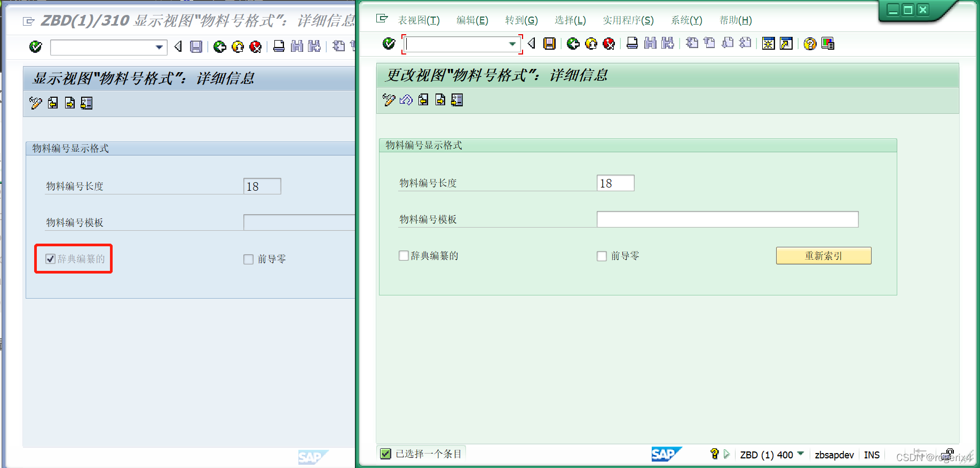Click 已选择一个条目 status message
The width and height of the screenshot is (980, 468).
[429, 454]
